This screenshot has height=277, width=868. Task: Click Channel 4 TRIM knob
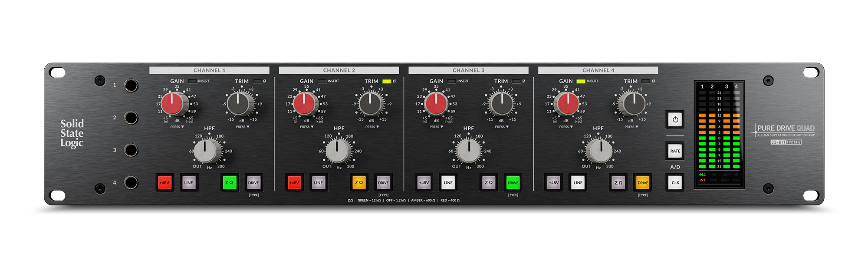632,104
